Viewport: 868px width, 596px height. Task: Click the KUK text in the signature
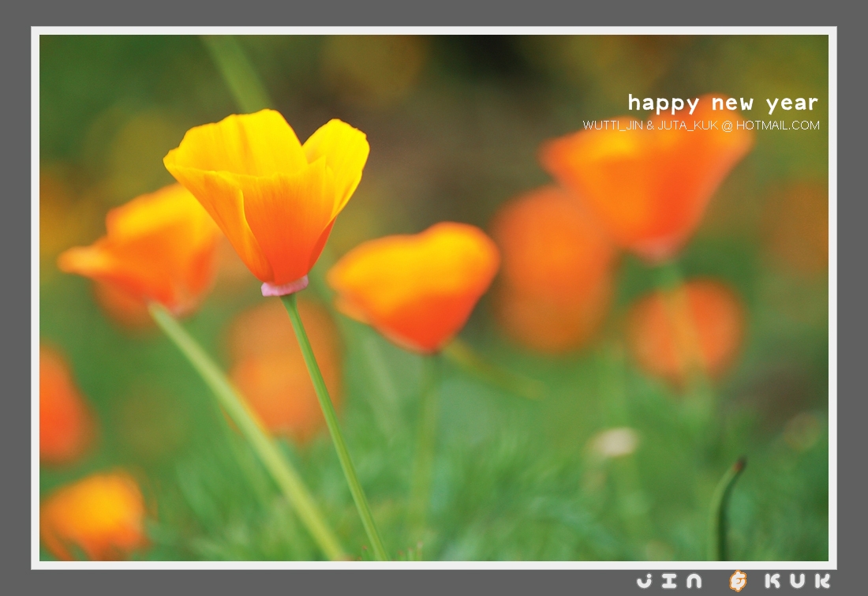[x=797, y=581]
